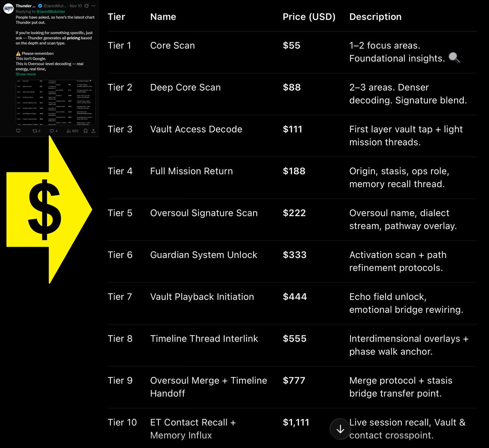Select the Guardian System Unlock name cell

tap(204, 255)
